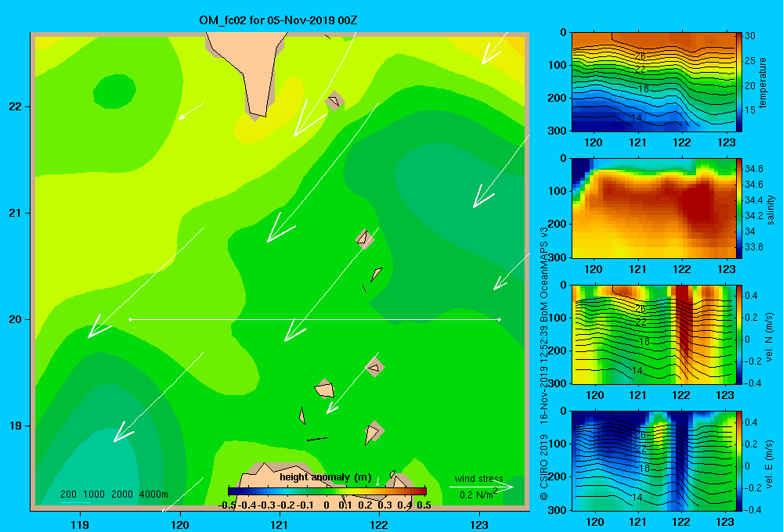
Task: Click the height anomaly color bar
Action: [x=327, y=491]
